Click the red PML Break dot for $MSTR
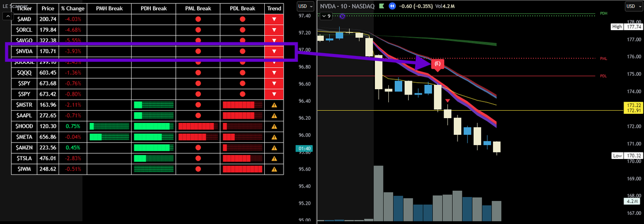This screenshot has width=644, height=224. [198, 105]
